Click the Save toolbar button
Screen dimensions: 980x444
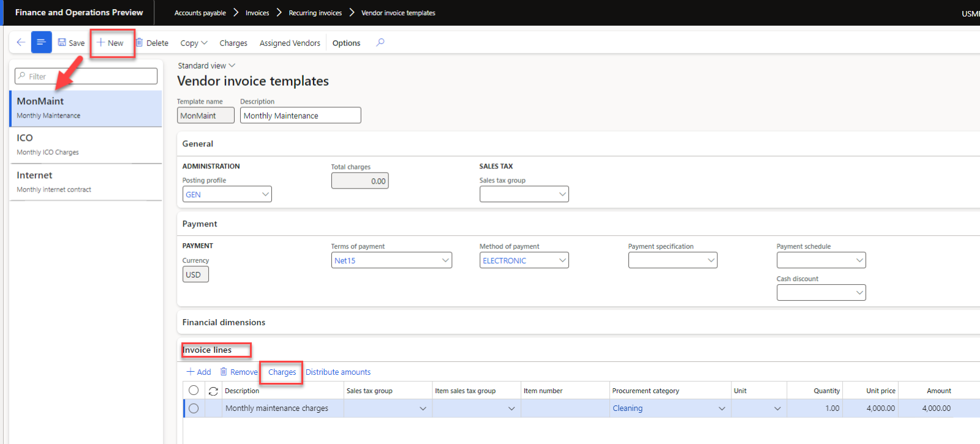click(x=71, y=43)
